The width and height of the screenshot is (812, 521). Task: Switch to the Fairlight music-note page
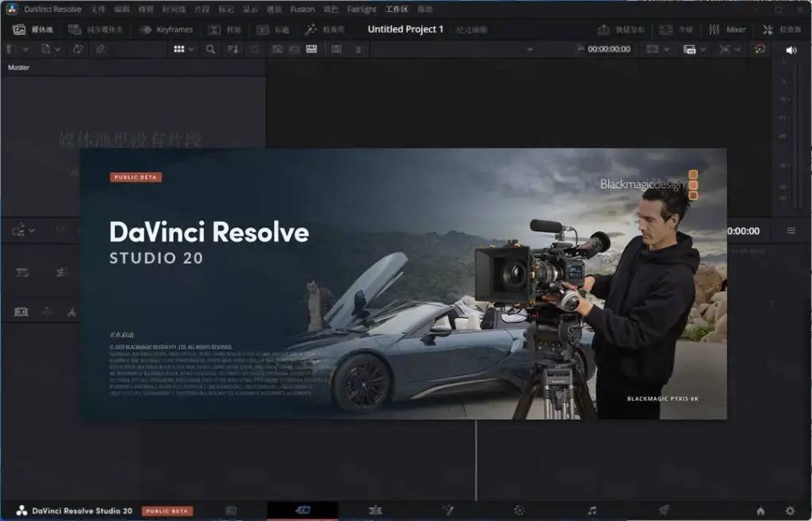(x=592, y=511)
